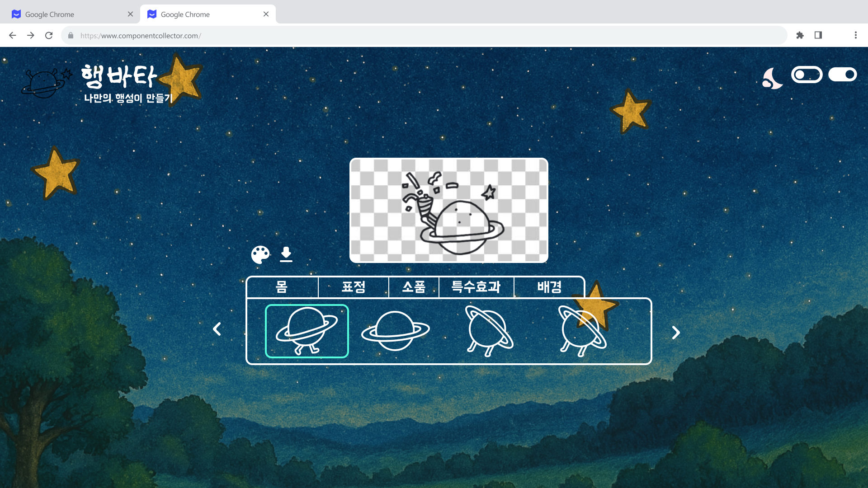868x488 pixels.
Task: Toggle the dark outlined switch
Action: (807, 75)
